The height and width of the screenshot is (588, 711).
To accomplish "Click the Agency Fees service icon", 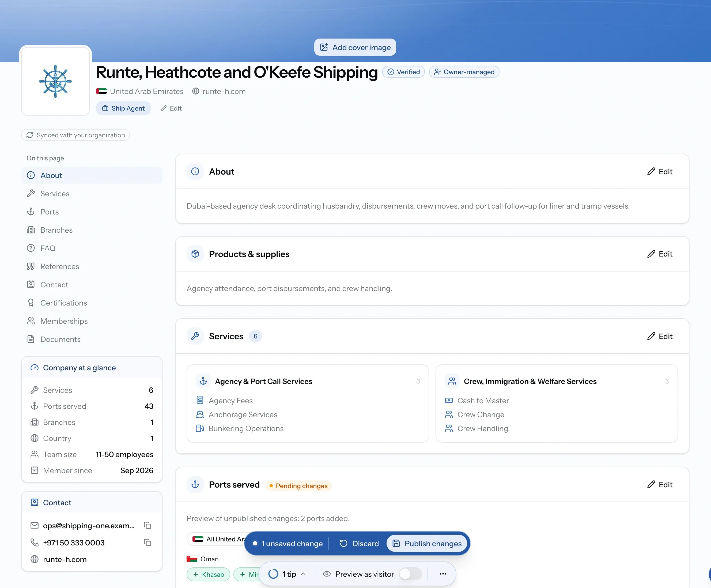I will [x=200, y=400].
